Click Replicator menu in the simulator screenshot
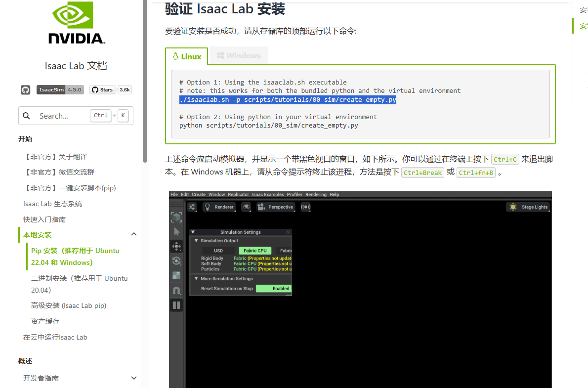588x388 pixels. coord(238,194)
